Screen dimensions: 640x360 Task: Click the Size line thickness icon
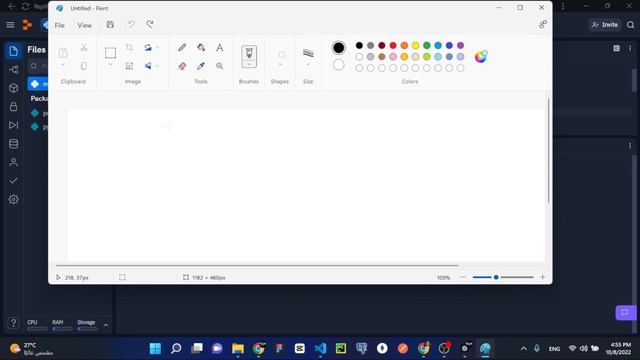tap(308, 53)
